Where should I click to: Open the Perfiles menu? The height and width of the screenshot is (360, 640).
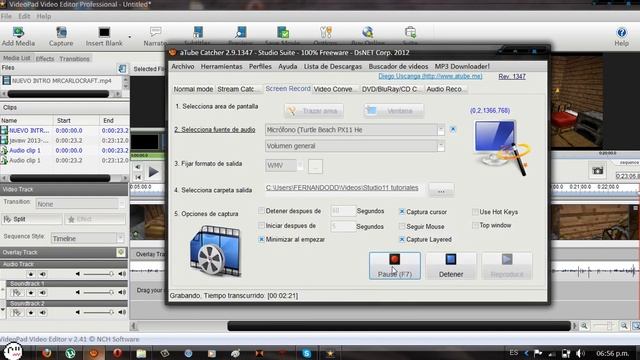click(260, 66)
